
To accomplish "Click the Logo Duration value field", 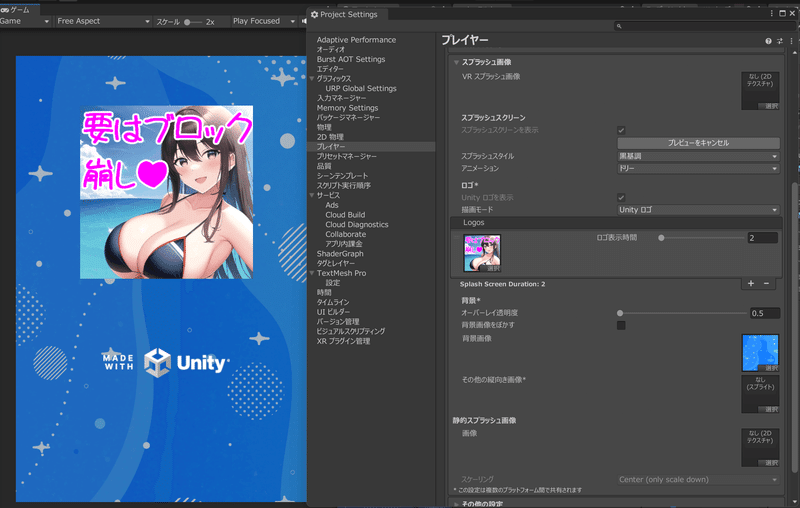I will click(x=763, y=238).
